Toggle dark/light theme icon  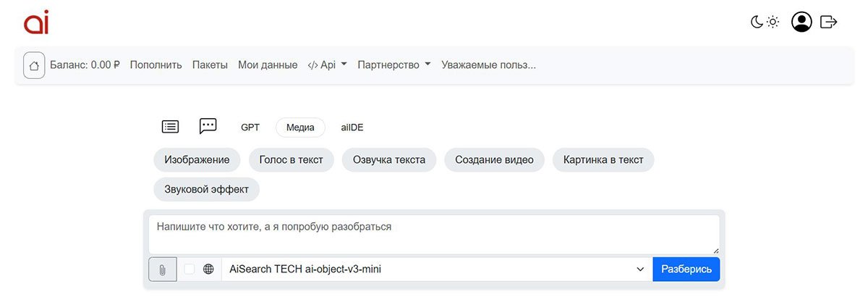pos(765,22)
